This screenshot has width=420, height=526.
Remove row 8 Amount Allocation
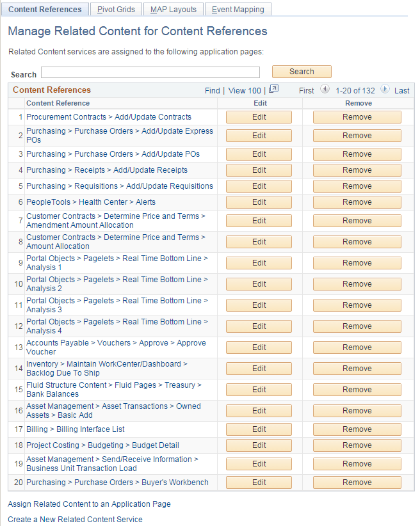click(x=357, y=242)
